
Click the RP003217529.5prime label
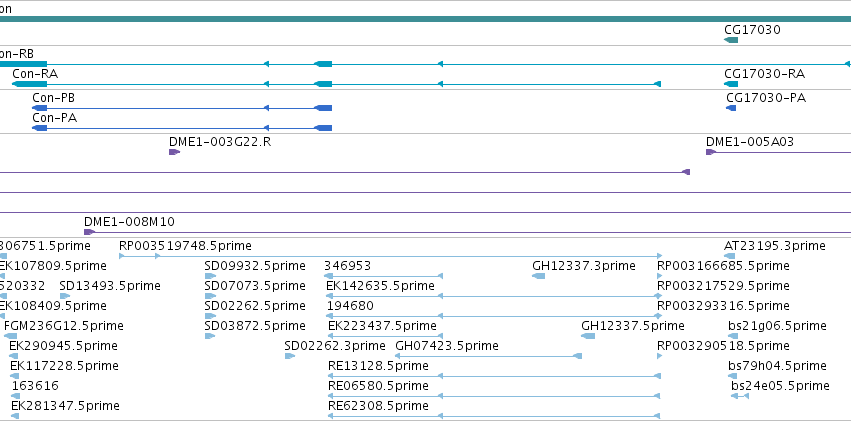723,285
